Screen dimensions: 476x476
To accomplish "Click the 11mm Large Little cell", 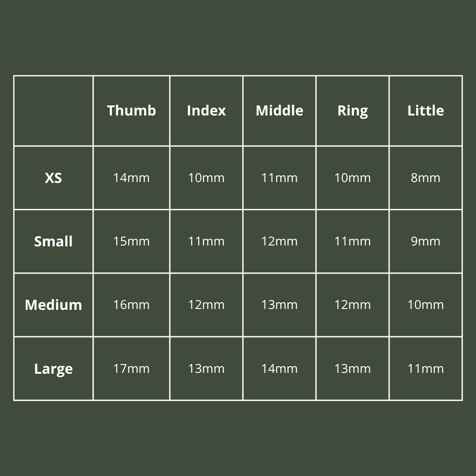I will click(x=426, y=368).
